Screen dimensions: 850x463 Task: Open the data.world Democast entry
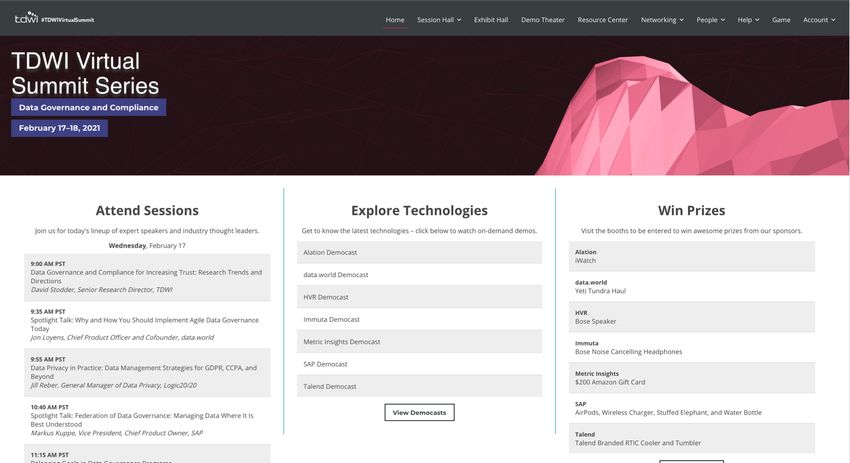pos(419,274)
